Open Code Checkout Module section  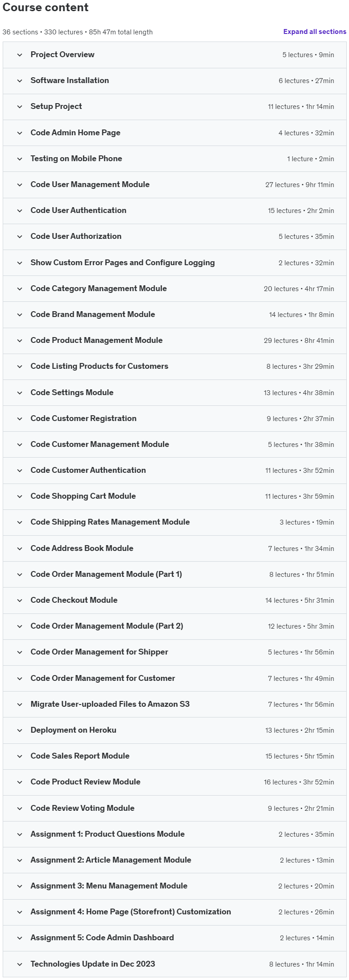(x=175, y=601)
